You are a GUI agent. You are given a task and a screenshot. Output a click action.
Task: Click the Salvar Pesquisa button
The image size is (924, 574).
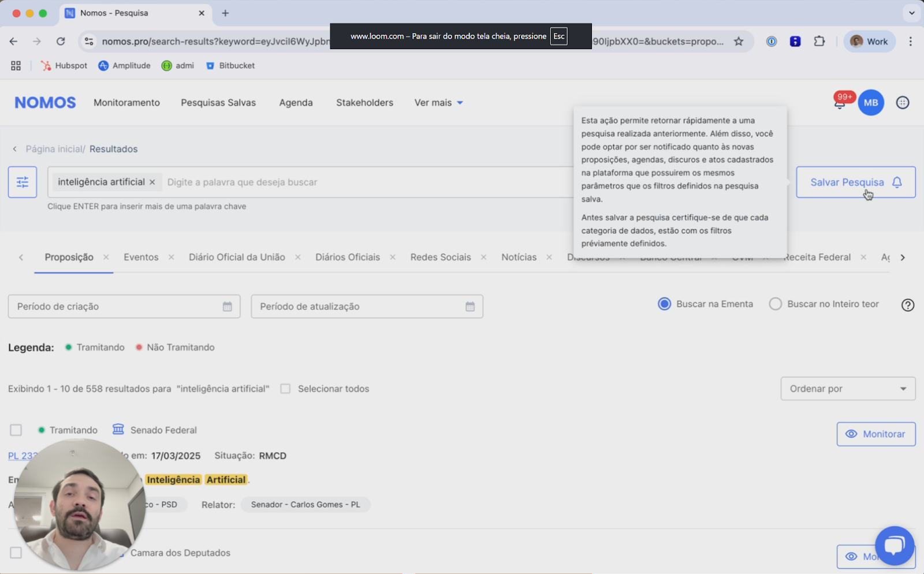[856, 182]
